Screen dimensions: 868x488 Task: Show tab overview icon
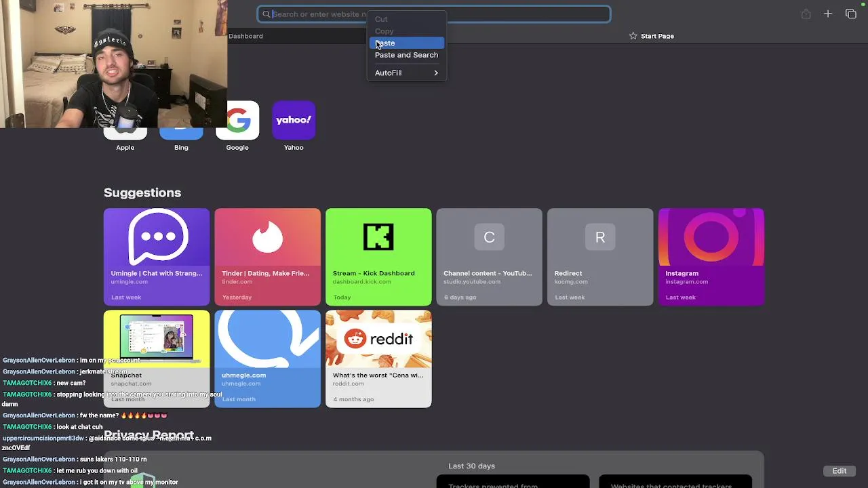click(x=851, y=14)
